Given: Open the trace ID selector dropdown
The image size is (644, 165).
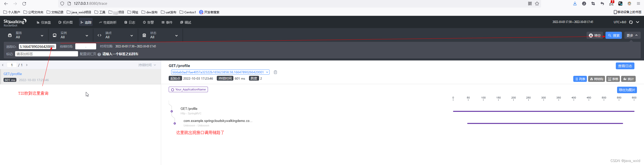Looking at the screenshot, I should [220, 72].
